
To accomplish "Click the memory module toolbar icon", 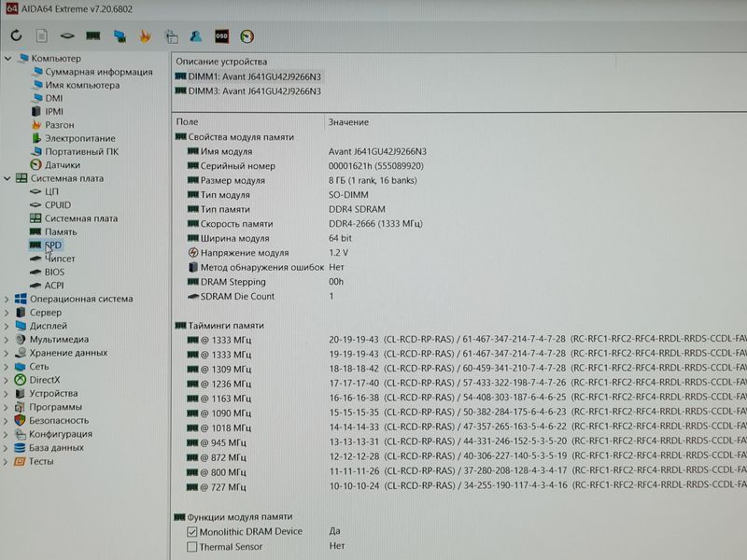I will (92, 35).
